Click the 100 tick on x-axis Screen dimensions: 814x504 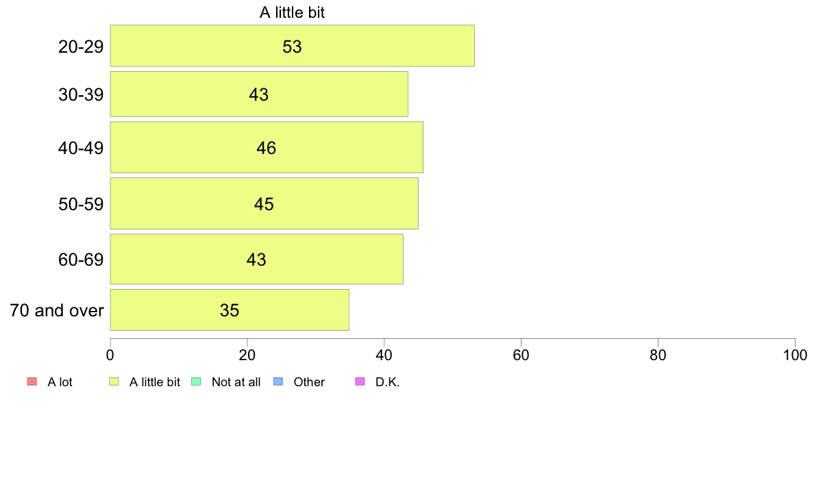pos(795,355)
